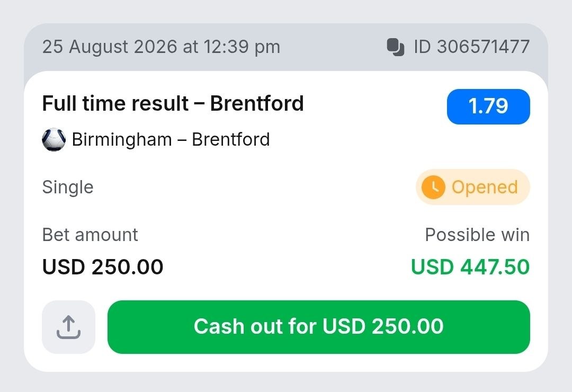Open the Birmingham – Brentford match link

coord(171,139)
